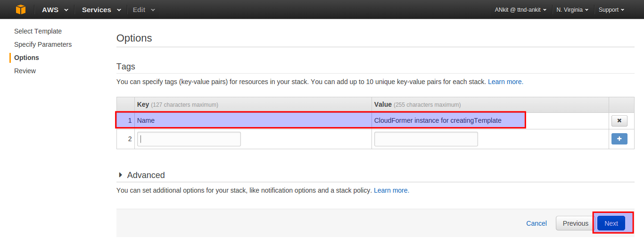The width and height of the screenshot is (644, 238).
Task: Click the AWS orange cube logo
Action: (x=20, y=9)
